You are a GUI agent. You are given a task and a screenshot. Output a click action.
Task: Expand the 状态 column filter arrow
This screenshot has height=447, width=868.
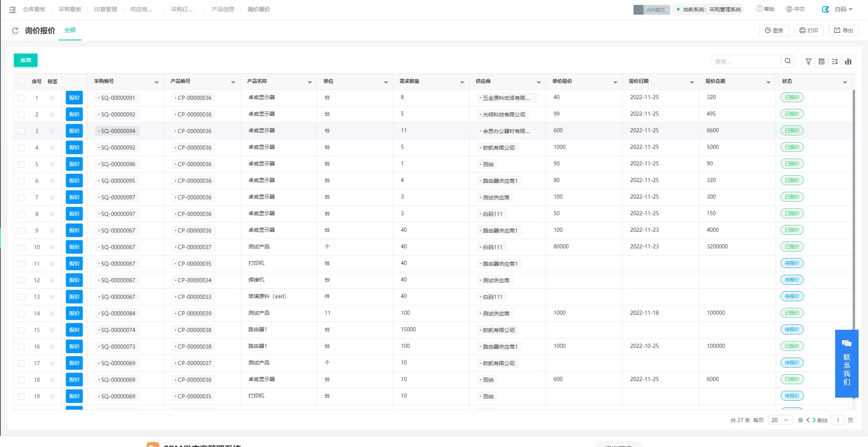(845, 82)
